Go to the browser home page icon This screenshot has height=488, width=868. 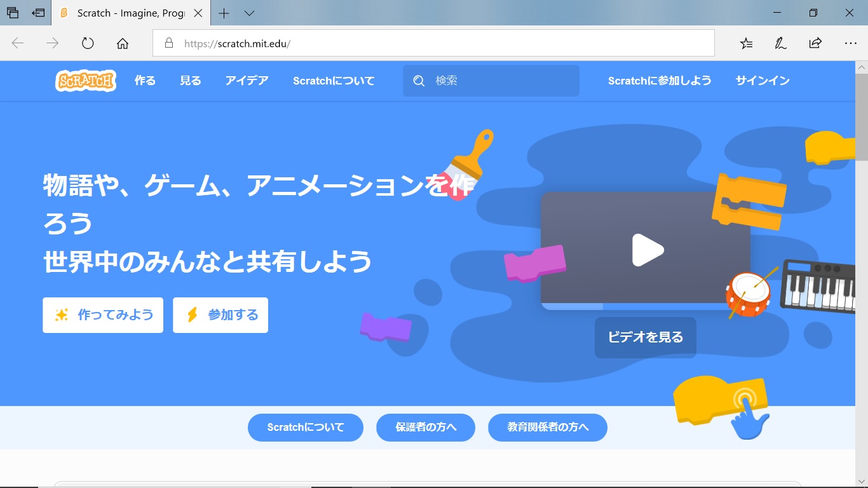[123, 43]
